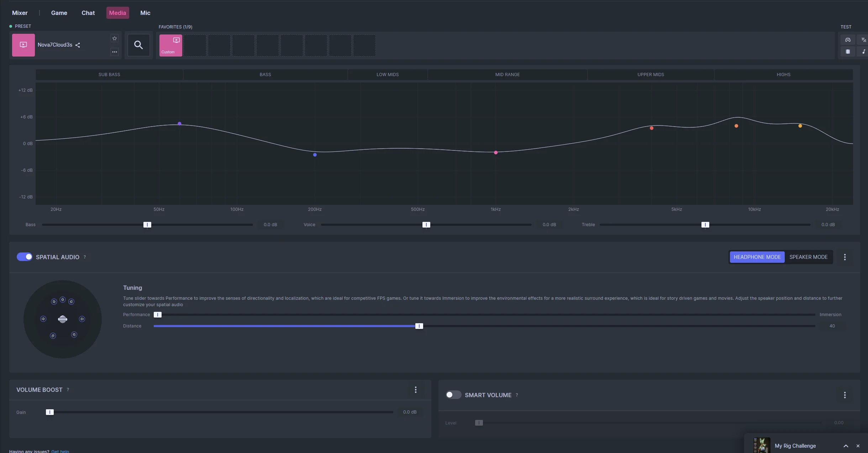Switch to Speaker Mode

pyautogui.click(x=808, y=257)
